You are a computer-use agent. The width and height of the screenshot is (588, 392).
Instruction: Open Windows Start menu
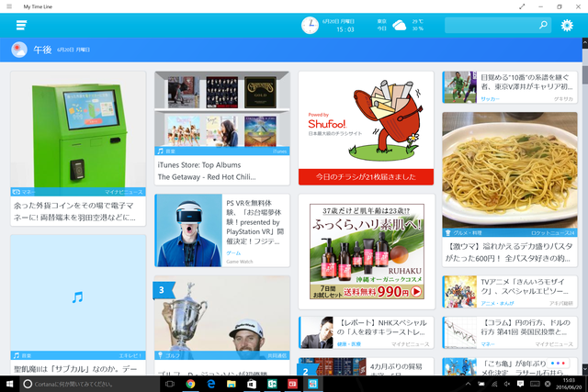[x=10, y=384]
